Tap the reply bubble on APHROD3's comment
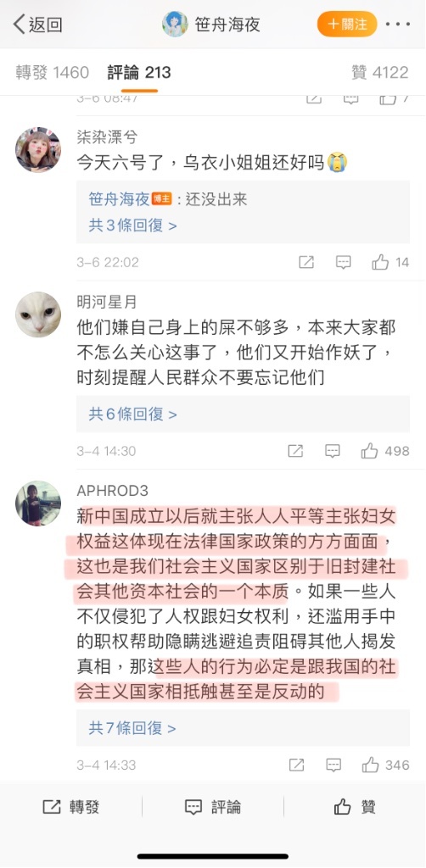This screenshot has width=426, height=868. click(334, 765)
